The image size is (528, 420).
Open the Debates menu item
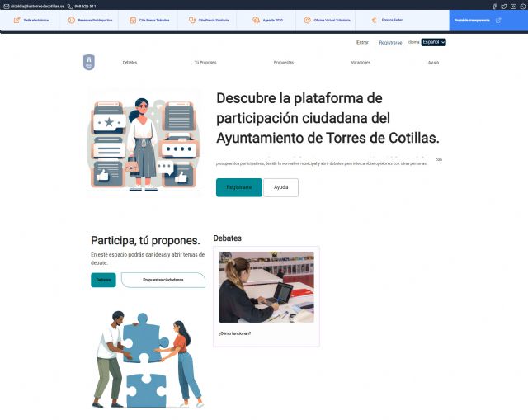pos(130,63)
